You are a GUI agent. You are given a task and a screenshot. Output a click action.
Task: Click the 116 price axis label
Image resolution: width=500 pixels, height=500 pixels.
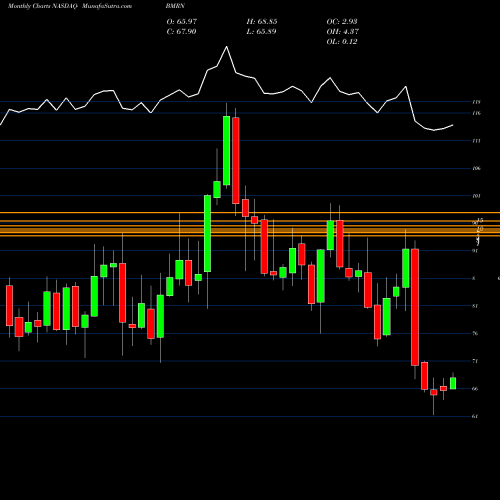point(477,113)
